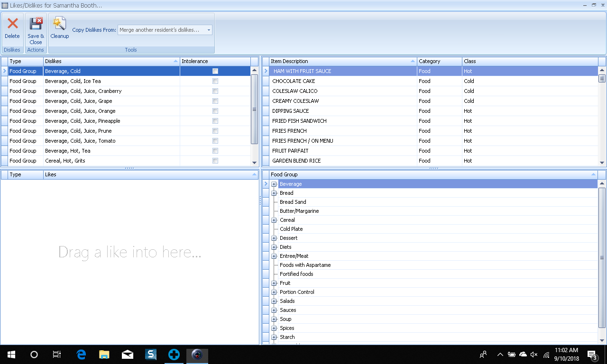
Task: Sort by Dislikes column header
Action: pyautogui.click(x=111, y=61)
